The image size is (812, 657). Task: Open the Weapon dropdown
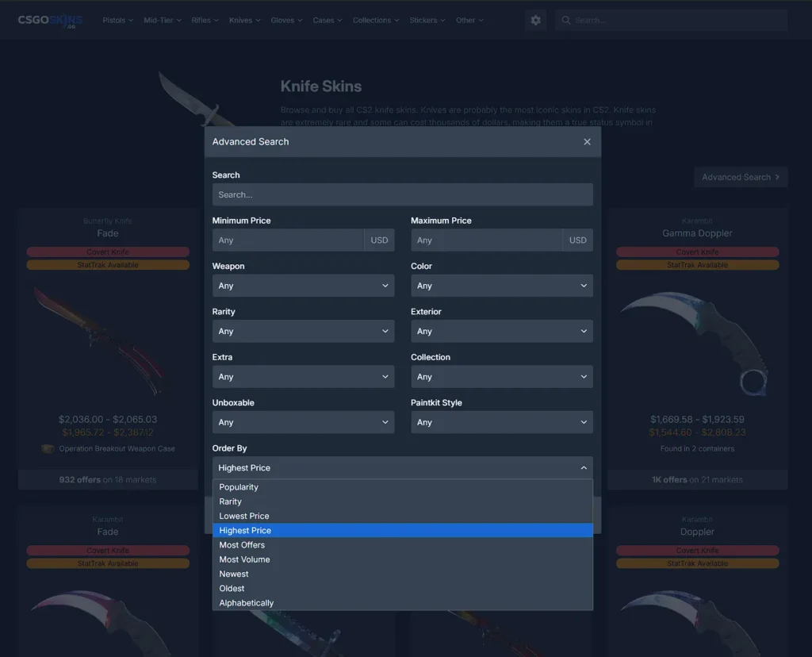tap(303, 286)
